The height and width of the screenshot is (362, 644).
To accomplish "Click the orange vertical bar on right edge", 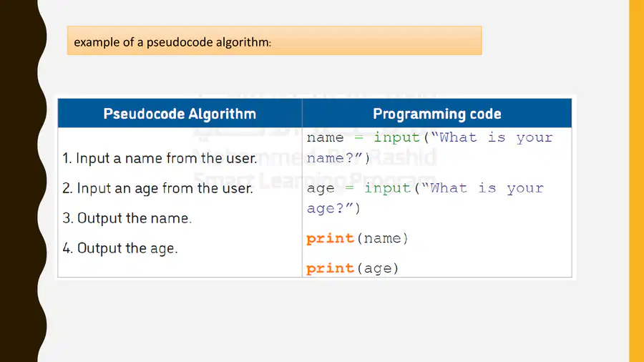I will [636, 181].
